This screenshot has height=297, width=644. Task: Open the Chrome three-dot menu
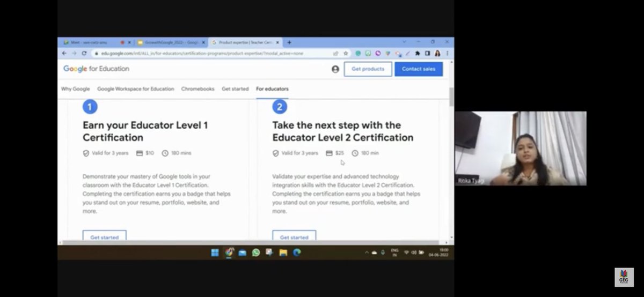[447, 54]
